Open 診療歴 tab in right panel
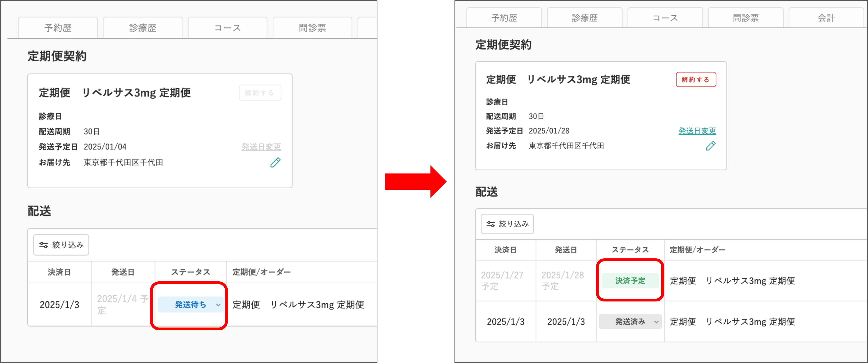 [x=585, y=18]
